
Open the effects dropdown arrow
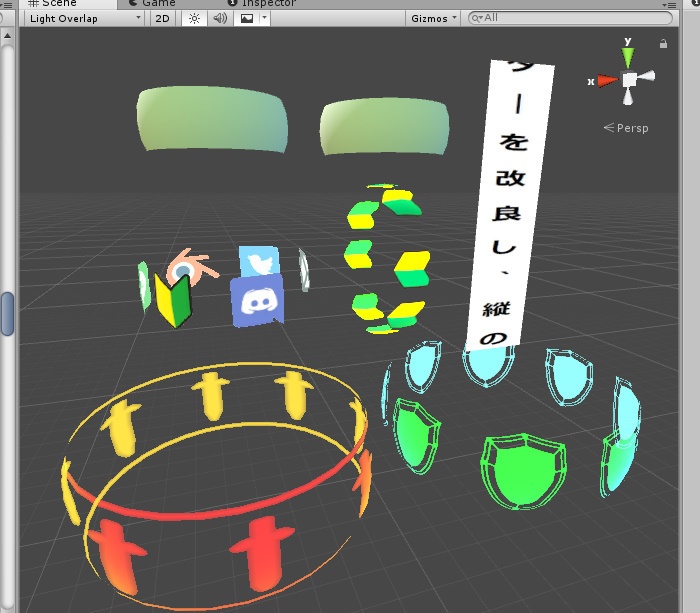pos(265,18)
